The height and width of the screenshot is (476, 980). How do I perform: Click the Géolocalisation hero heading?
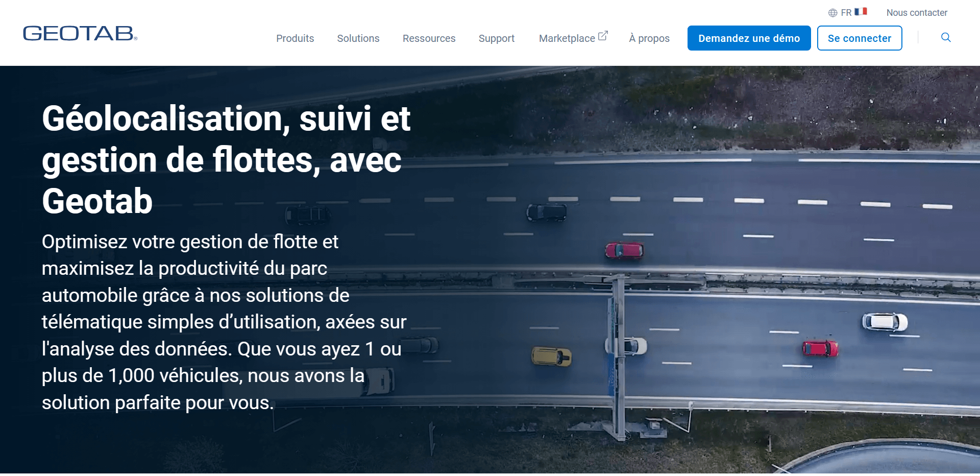(226, 159)
